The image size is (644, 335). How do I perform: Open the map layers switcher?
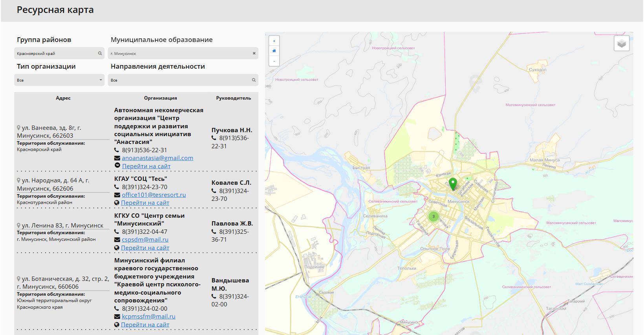click(x=621, y=44)
